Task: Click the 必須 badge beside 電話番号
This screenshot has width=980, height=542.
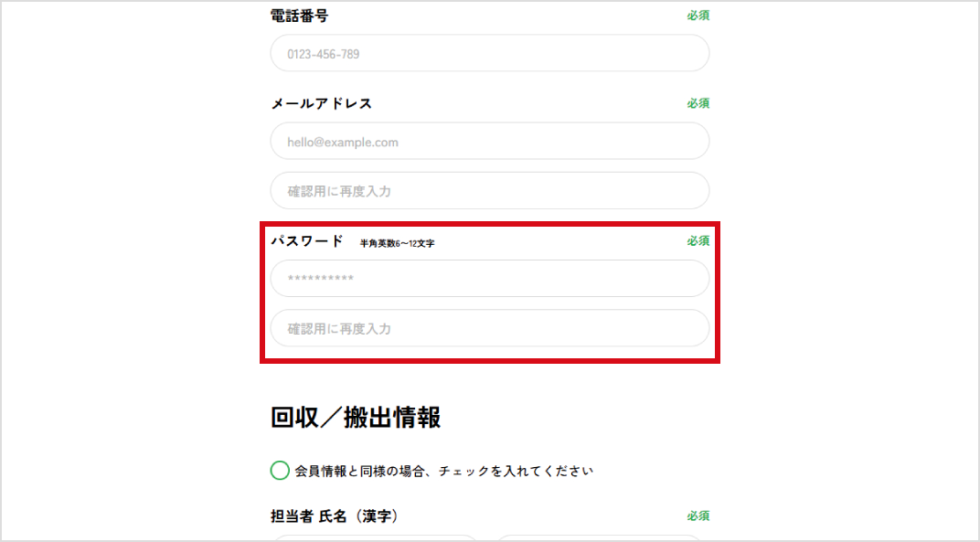Action: [x=698, y=16]
